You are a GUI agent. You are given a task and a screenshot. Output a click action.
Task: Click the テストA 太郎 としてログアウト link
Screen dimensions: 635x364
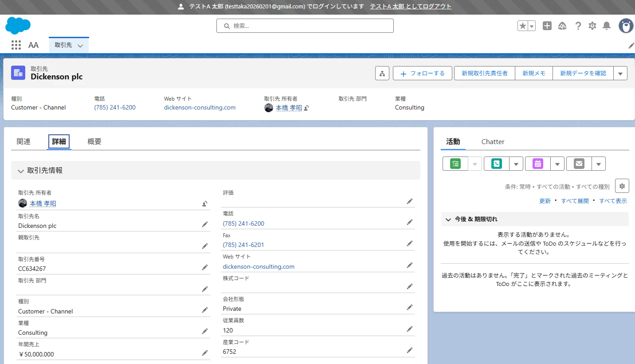coord(411,7)
